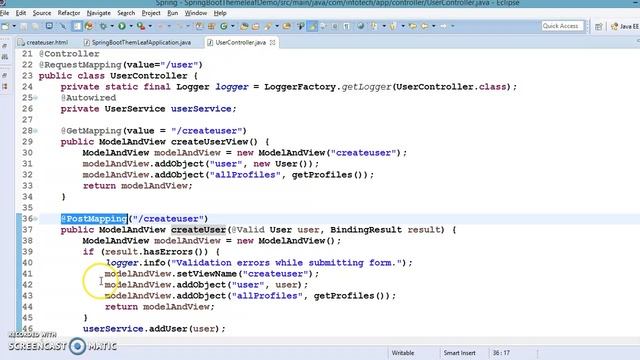The image size is (640, 360).
Task: Open the Navigate menu
Action: (x=98, y=13)
